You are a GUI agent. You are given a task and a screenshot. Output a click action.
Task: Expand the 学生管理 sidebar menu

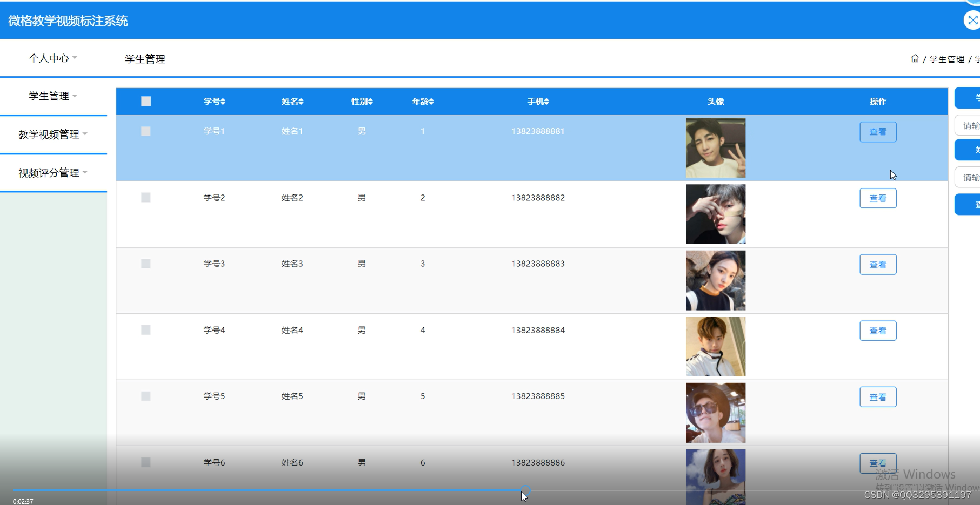click(x=53, y=96)
